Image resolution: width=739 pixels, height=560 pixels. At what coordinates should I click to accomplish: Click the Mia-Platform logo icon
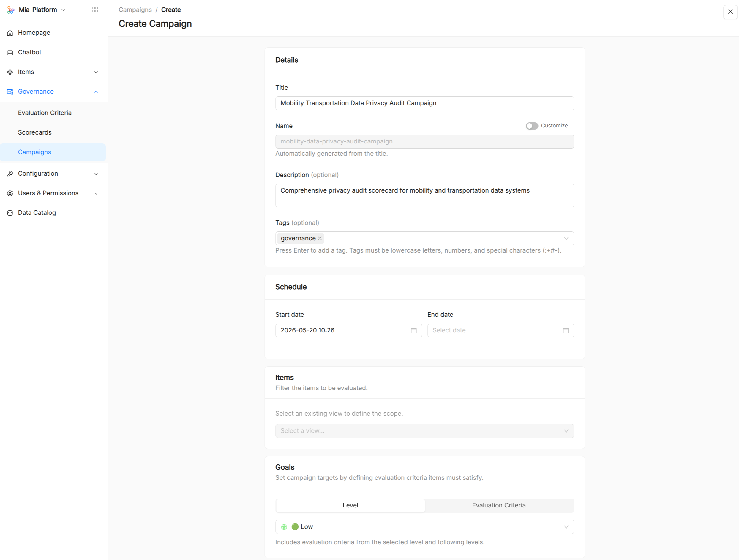coord(11,10)
